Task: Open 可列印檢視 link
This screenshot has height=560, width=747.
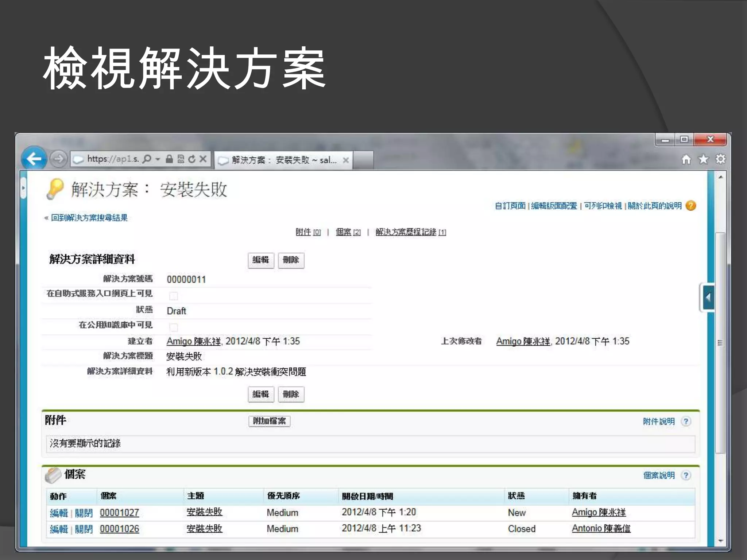Action: pos(603,206)
